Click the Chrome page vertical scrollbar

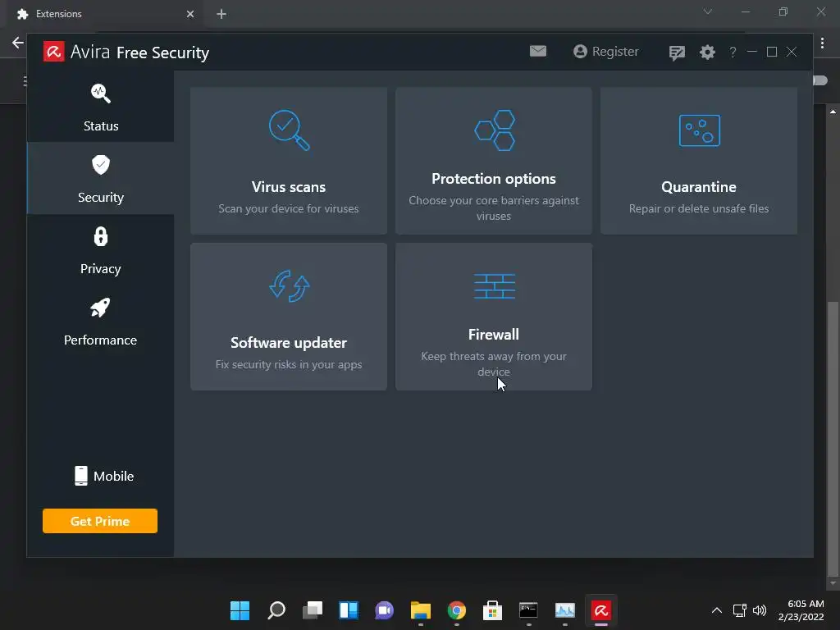coord(833,440)
